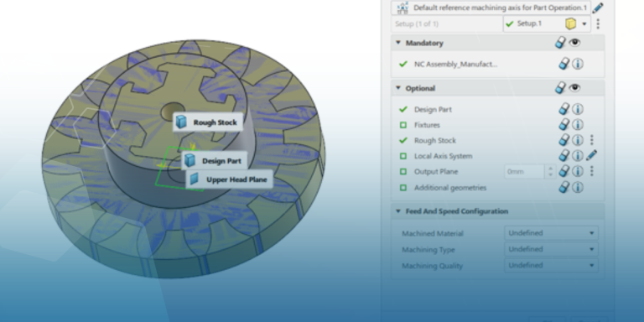644x322 pixels.
Task: Clear the Additional geometries selection with eraser
Action: (564, 187)
